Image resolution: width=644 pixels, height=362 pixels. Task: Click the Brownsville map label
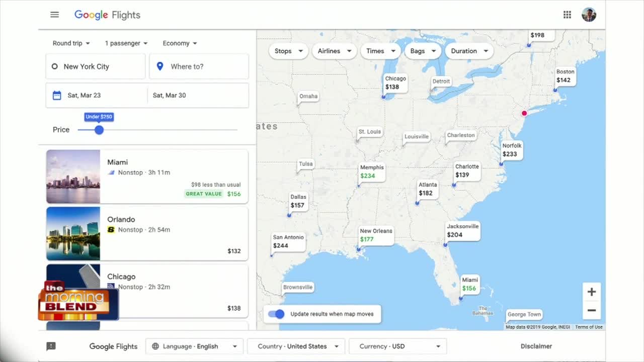point(298,287)
